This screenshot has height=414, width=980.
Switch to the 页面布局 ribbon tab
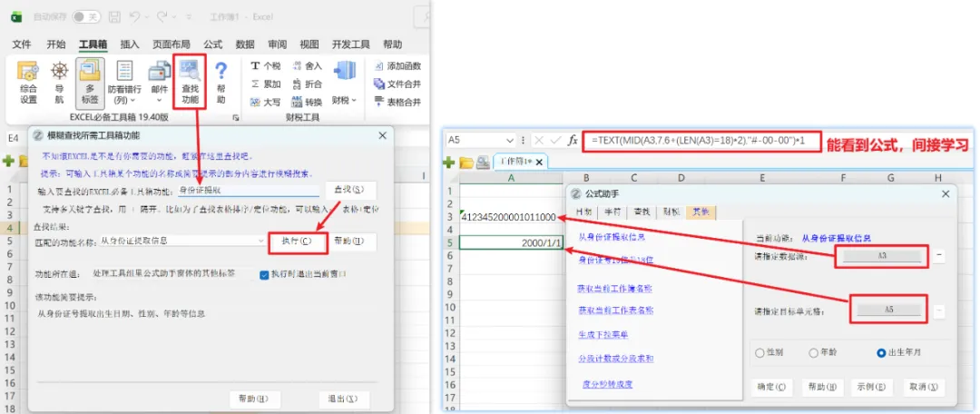point(171,44)
